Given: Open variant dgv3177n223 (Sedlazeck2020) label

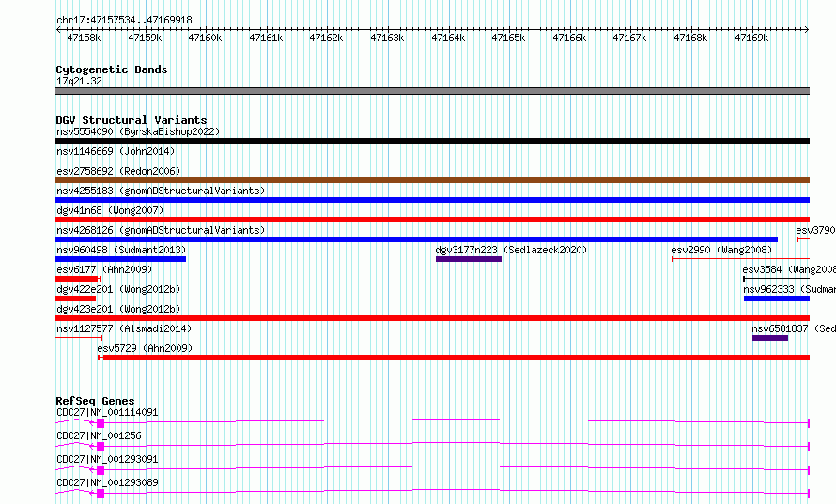Looking at the screenshot, I should tap(511, 250).
